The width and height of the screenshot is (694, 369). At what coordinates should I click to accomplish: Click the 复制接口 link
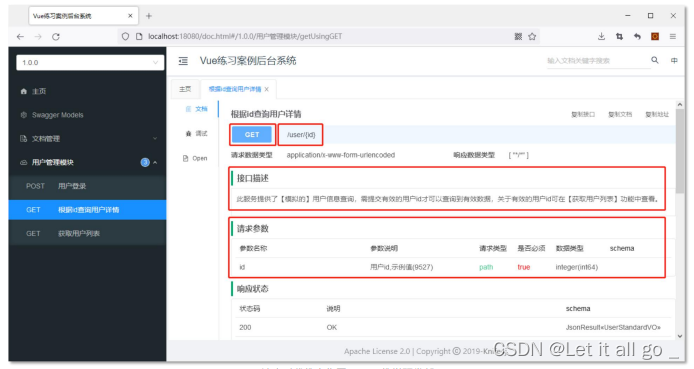coord(583,115)
